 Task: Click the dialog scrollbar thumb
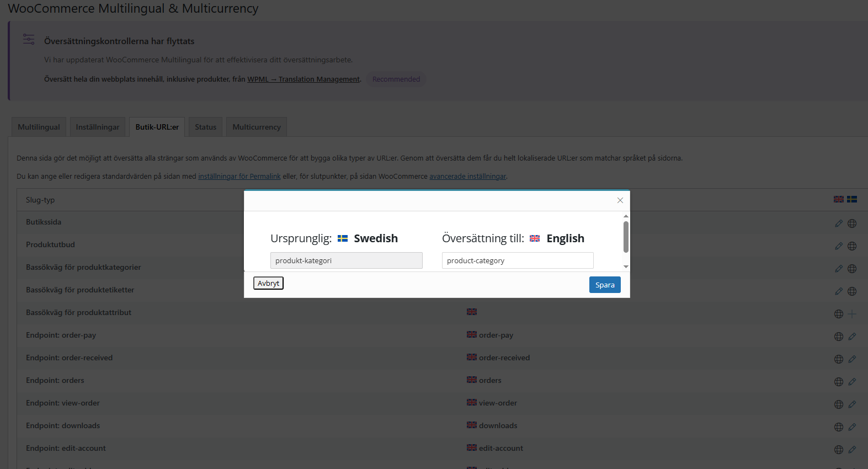click(x=626, y=237)
